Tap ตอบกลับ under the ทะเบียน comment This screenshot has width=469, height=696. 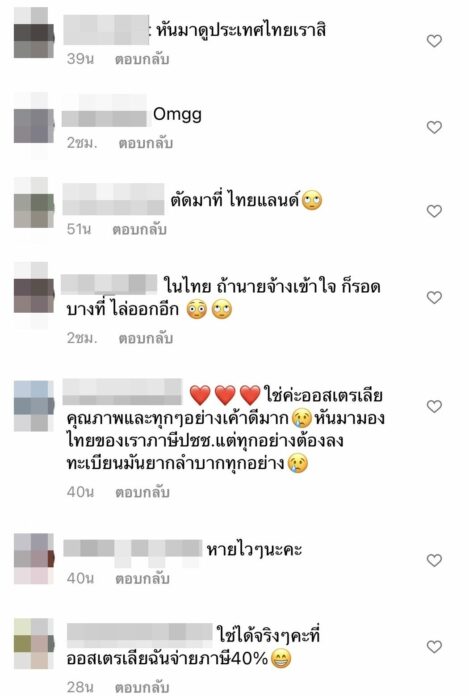(142, 492)
